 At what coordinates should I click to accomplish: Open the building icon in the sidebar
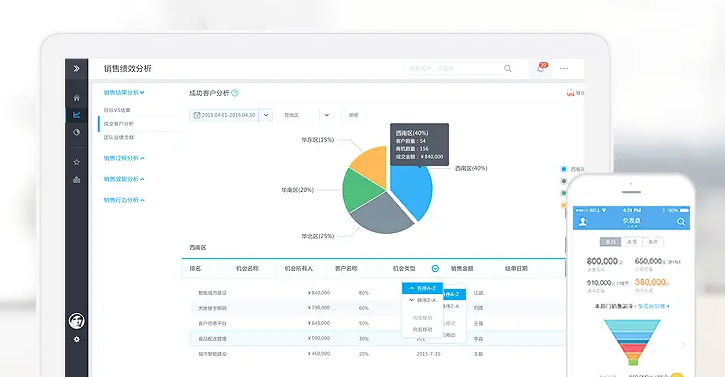(x=76, y=180)
